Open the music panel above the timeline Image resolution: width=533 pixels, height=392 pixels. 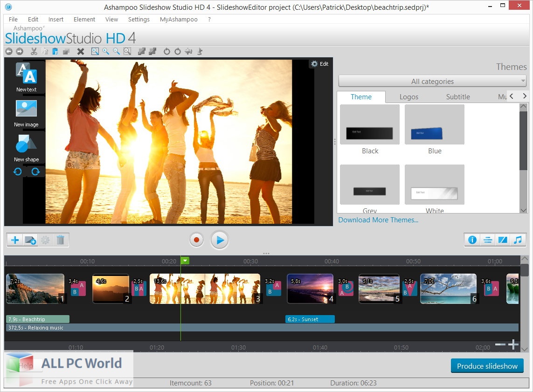[518, 240]
